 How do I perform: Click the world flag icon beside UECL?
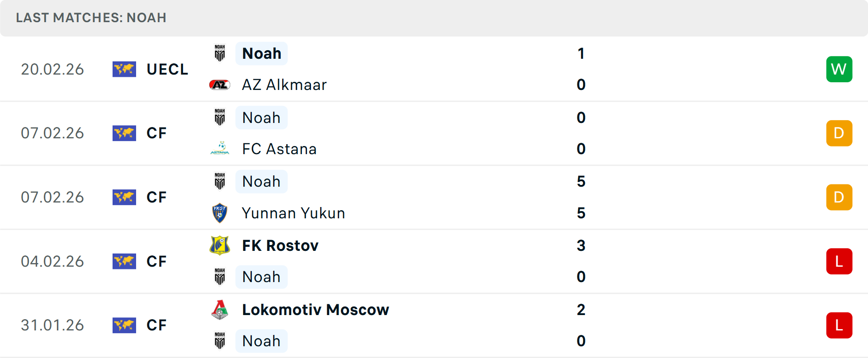click(x=124, y=69)
